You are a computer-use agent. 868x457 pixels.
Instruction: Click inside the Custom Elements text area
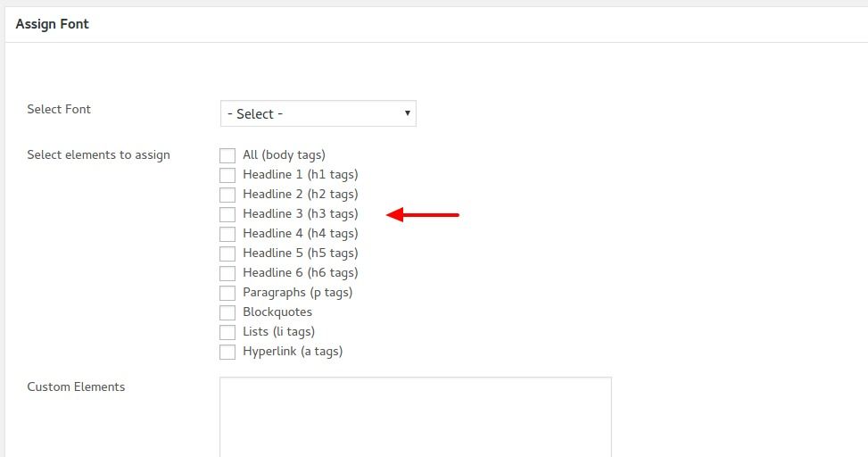[x=416, y=417]
